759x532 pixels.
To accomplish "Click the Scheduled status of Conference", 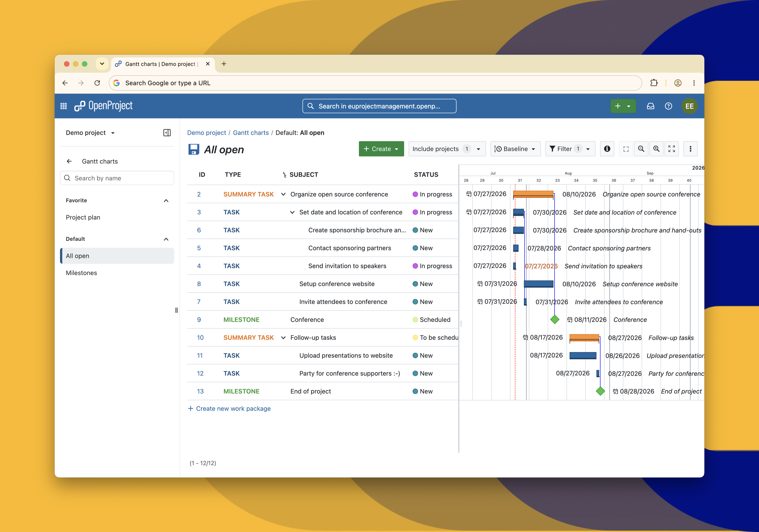I will (431, 320).
